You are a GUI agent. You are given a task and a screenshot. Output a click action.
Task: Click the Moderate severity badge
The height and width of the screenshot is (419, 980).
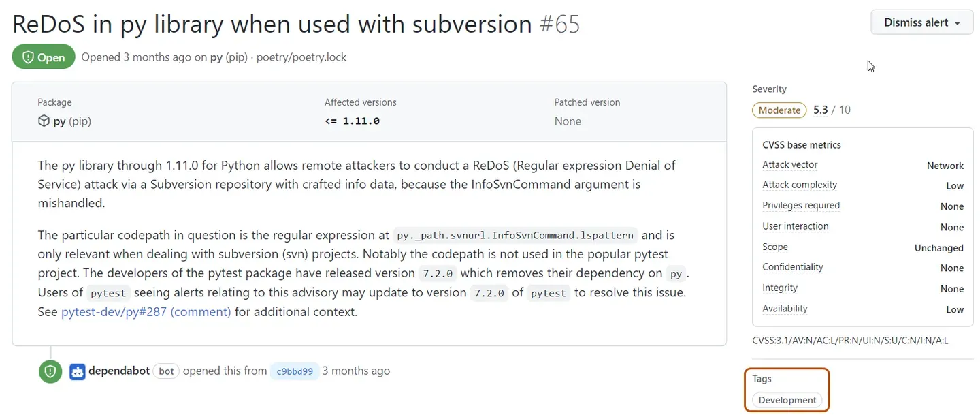(x=779, y=110)
